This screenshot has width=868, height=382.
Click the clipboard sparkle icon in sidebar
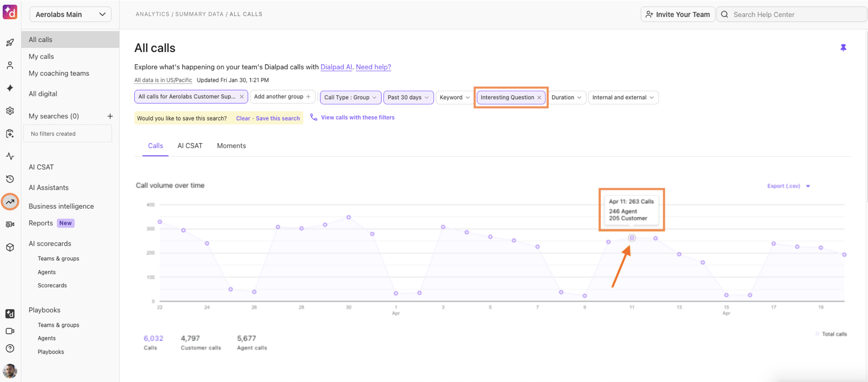[x=10, y=134]
